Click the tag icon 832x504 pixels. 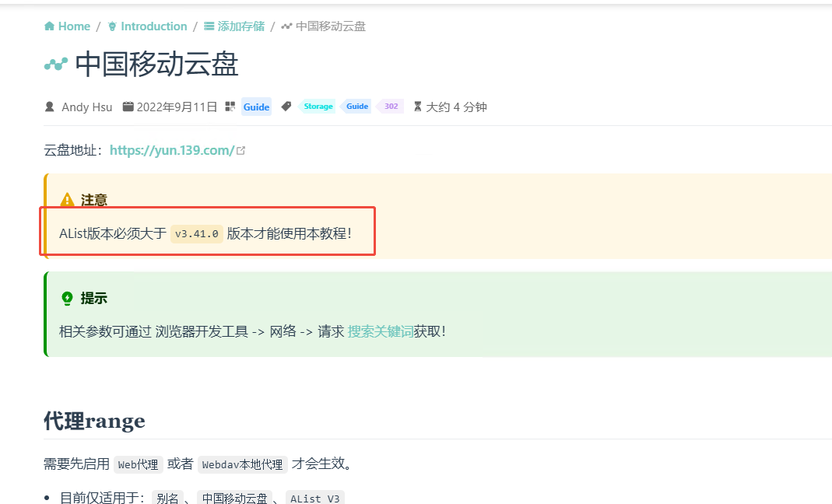286,107
